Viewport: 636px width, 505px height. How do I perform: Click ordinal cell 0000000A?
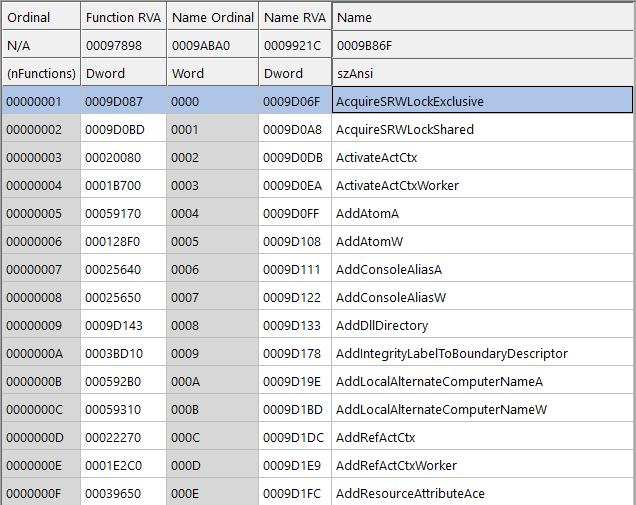[41, 353]
